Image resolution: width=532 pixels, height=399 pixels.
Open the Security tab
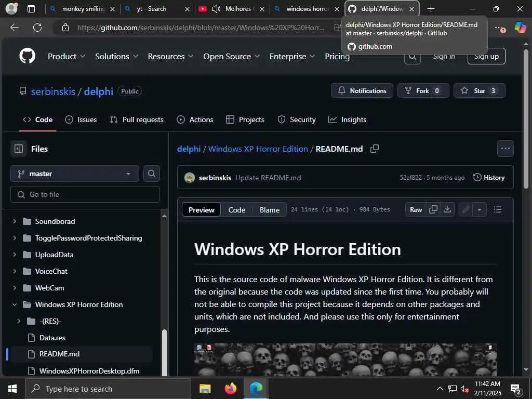tap(297, 119)
